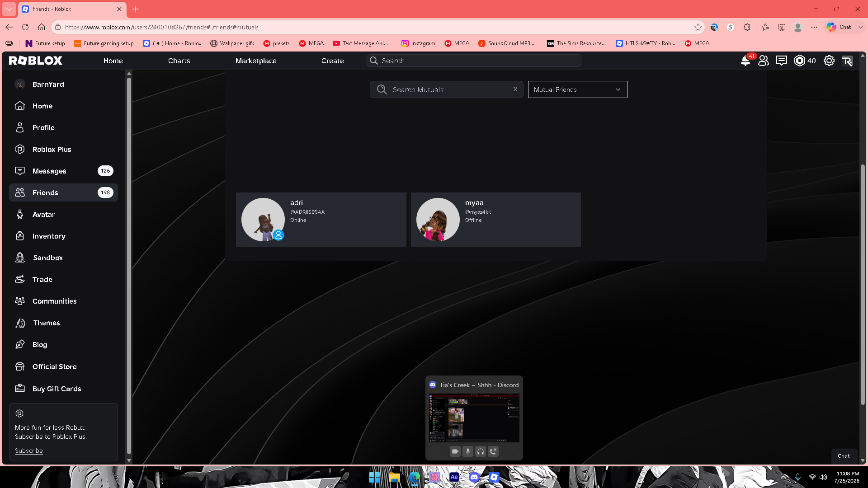
Task: Select Home in the sidebar
Action: 63,106
